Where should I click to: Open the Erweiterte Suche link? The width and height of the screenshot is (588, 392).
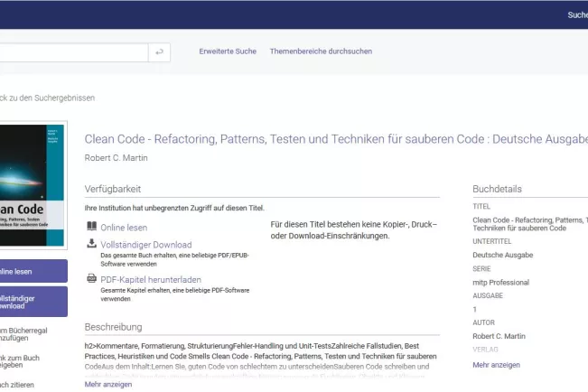[228, 51]
